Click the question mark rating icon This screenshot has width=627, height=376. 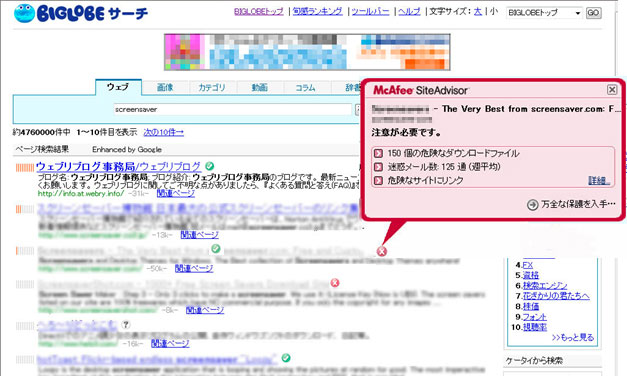(x=126, y=324)
